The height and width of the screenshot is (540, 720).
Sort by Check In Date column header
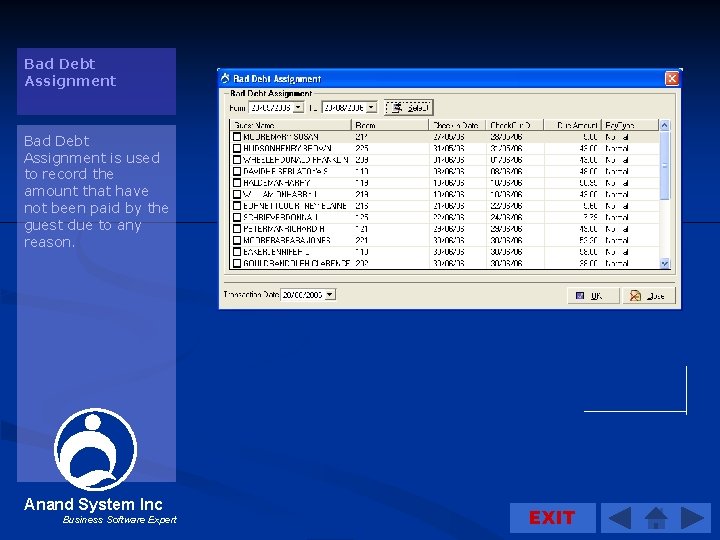(457, 125)
